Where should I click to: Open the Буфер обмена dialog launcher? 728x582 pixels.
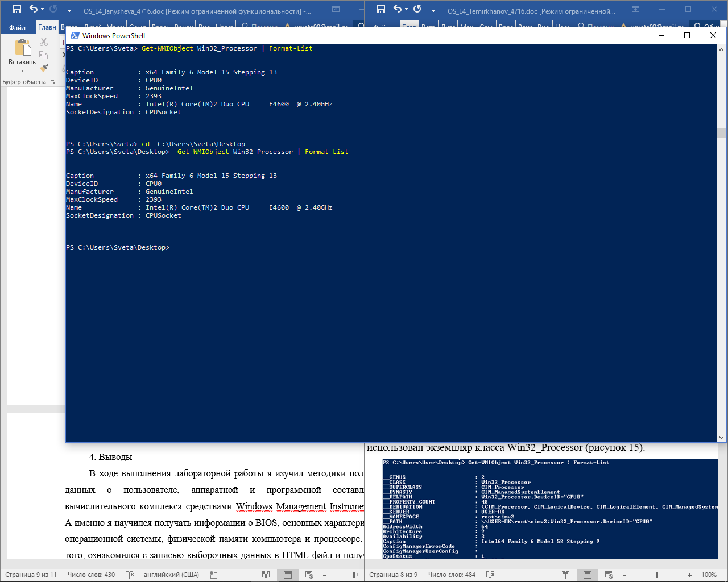(53, 82)
